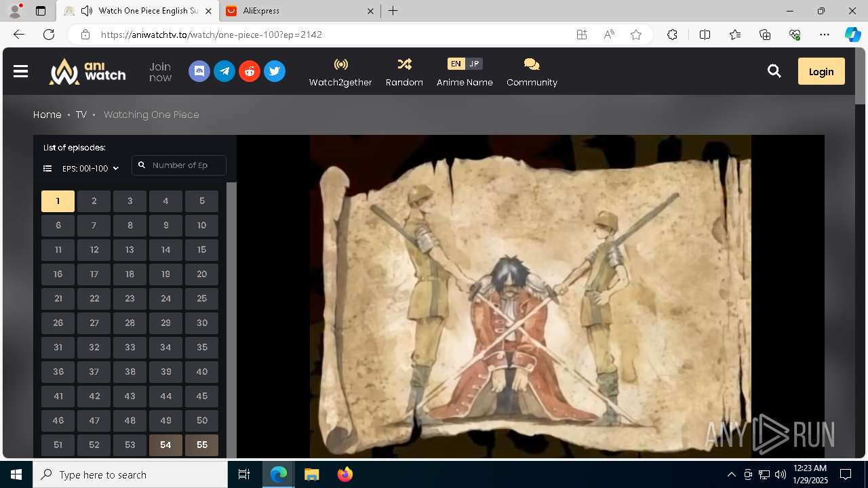Click the episode list scrollbar
This screenshot has height=488, width=868.
point(231,320)
